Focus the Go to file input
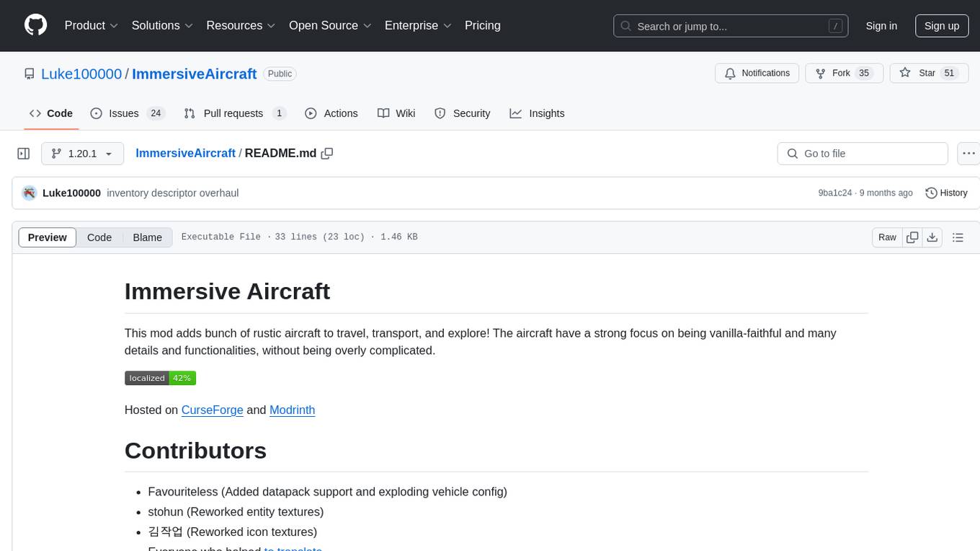The width and height of the screenshot is (980, 551). 863,154
